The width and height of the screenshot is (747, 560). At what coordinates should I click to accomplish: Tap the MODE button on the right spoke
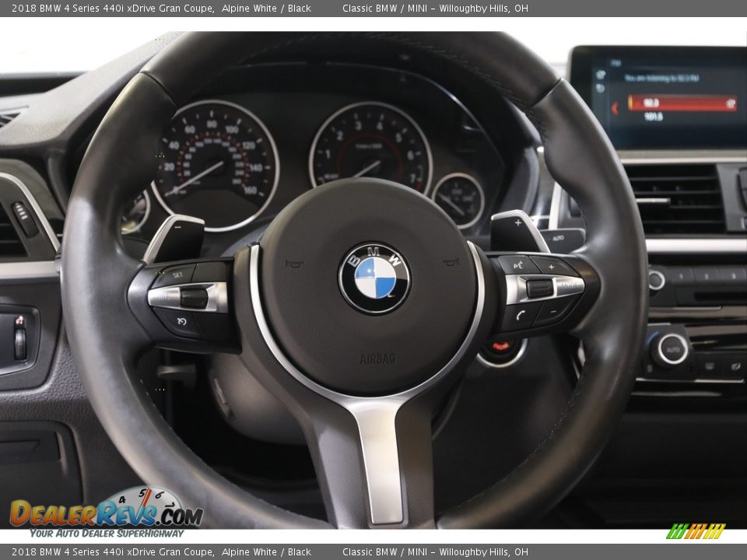[569, 285]
